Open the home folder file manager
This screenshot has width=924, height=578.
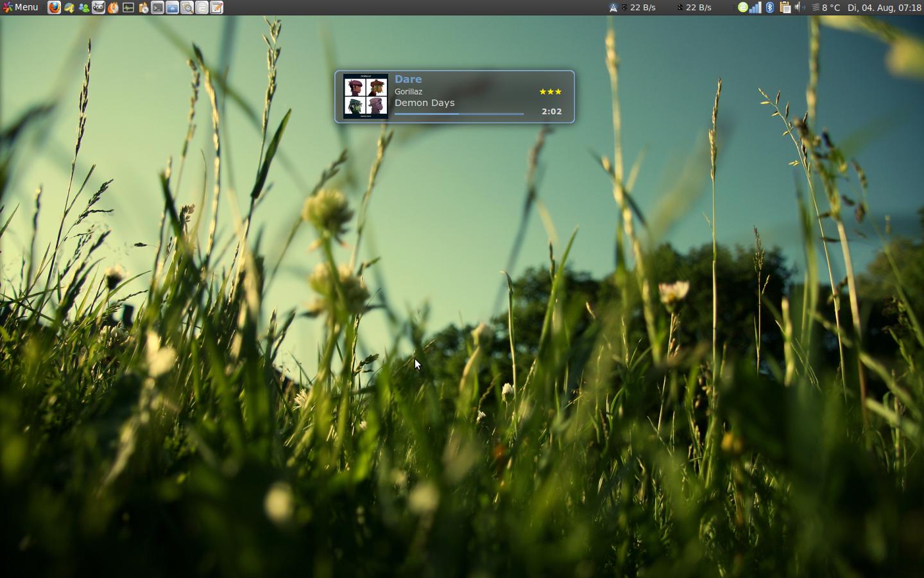click(x=173, y=8)
